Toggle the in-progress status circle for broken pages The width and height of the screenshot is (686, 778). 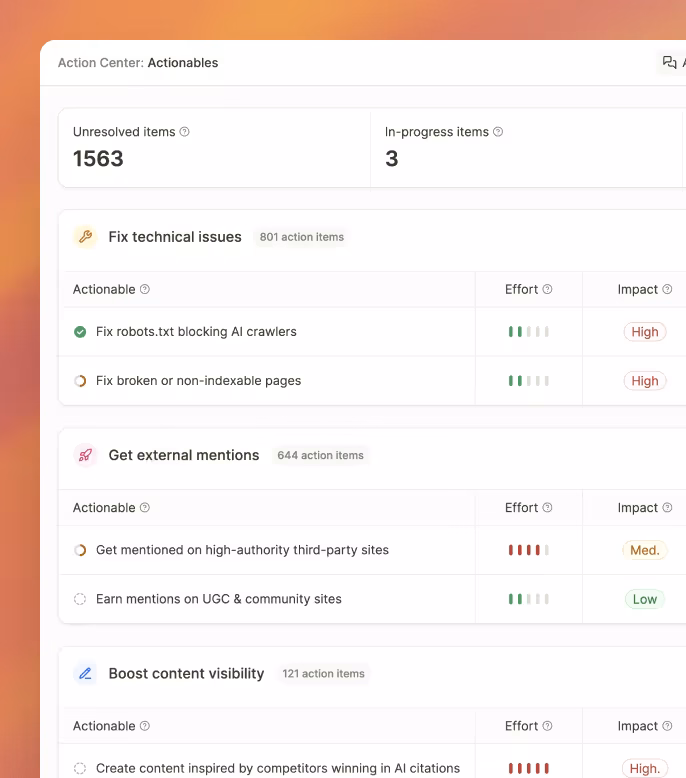point(80,381)
